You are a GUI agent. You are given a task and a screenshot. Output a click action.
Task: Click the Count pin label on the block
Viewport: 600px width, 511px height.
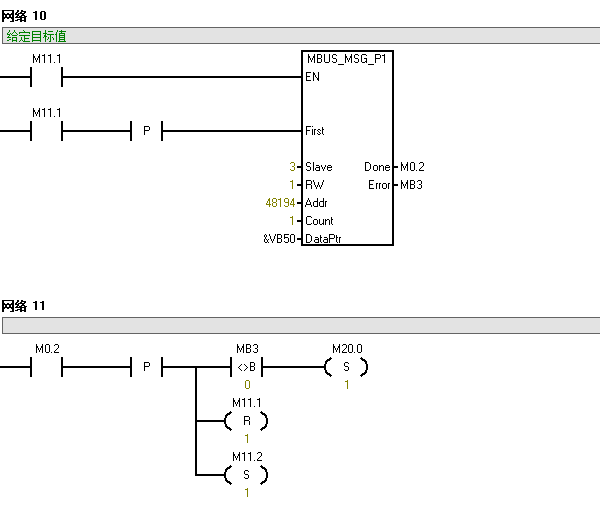319,221
